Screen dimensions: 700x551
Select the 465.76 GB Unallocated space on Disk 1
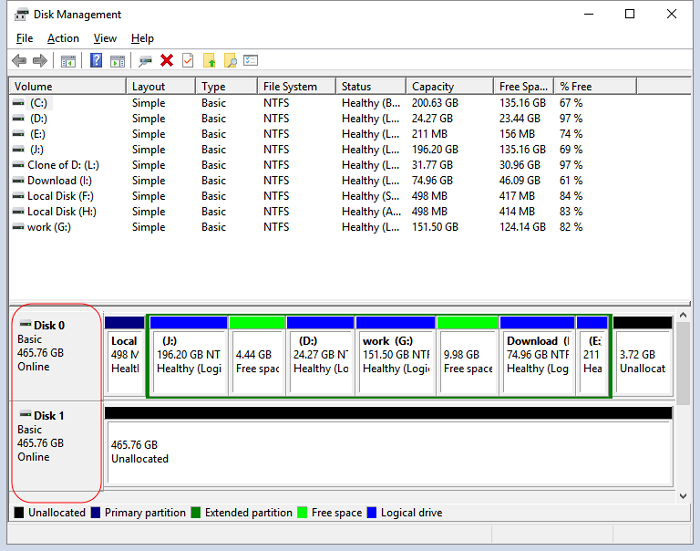[388, 452]
